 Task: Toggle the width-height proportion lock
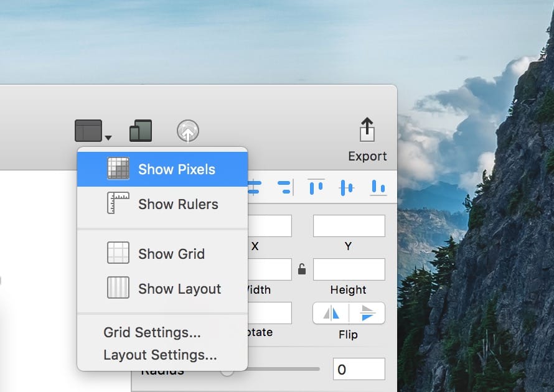point(302,269)
